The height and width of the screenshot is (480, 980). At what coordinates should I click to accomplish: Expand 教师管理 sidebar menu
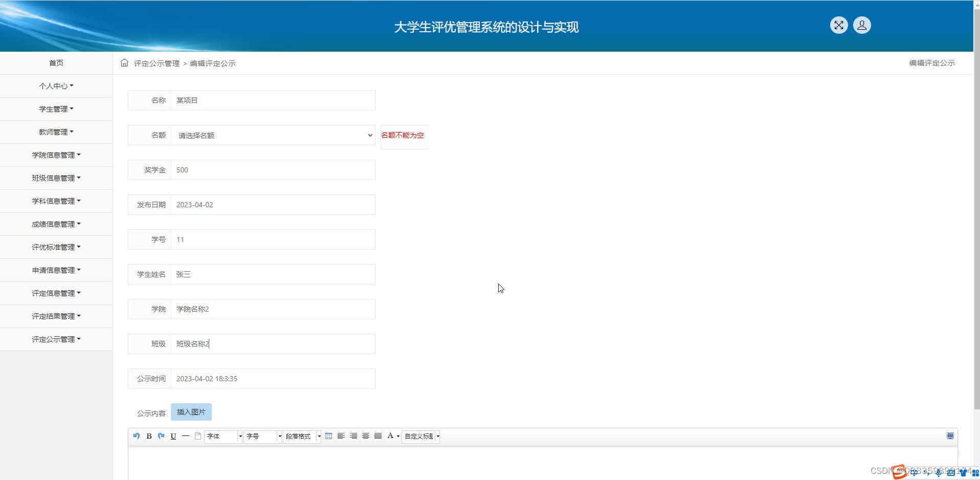[x=56, y=132]
